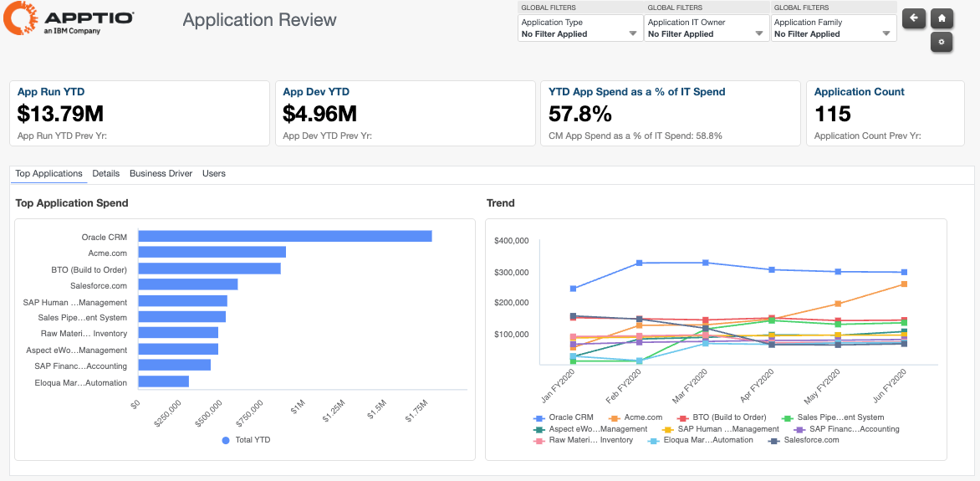Click the Application Count card title
Viewport: 980px width, 481px height.
(x=859, y=92)
